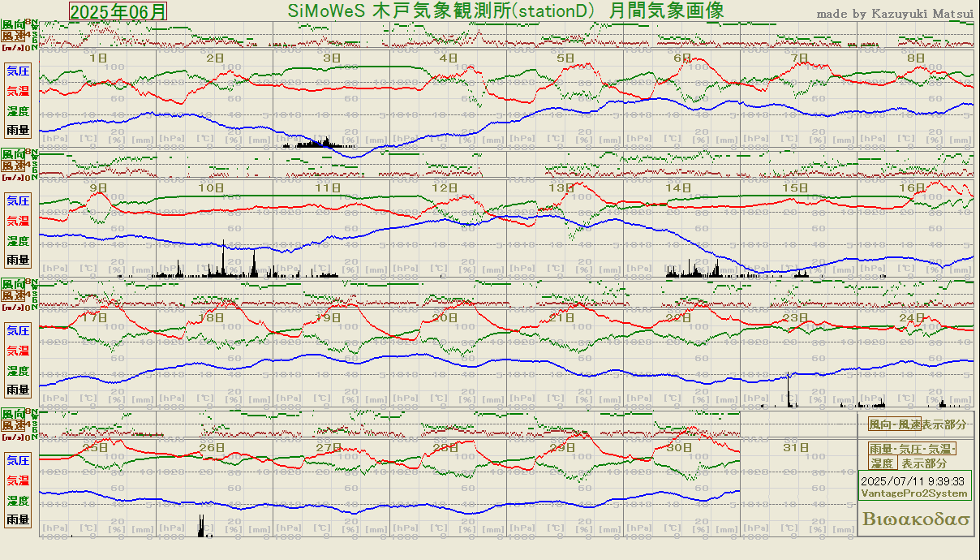Click the 2025/07/11 9:39:33 timestamp box
This screenshot has height=560, width=980.
[913, 481]
